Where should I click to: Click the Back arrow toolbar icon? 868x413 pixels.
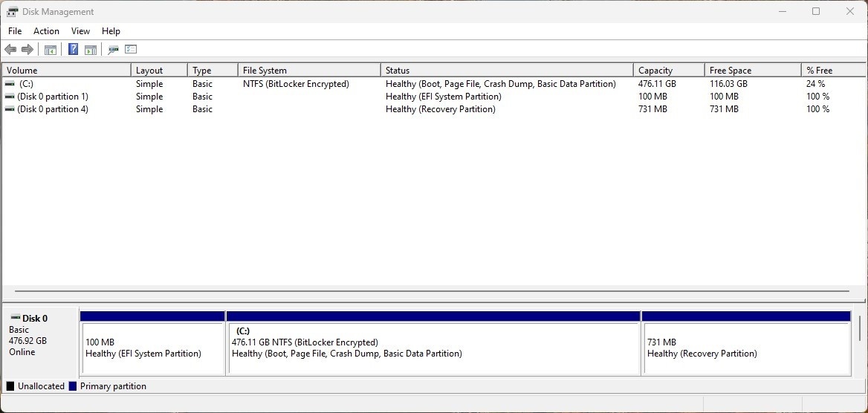pos(10,50)
